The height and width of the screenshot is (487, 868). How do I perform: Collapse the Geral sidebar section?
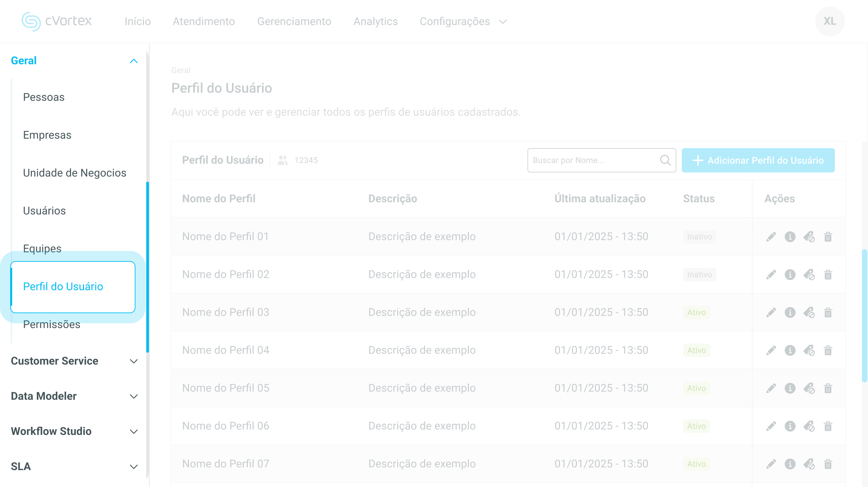[134, 61]
